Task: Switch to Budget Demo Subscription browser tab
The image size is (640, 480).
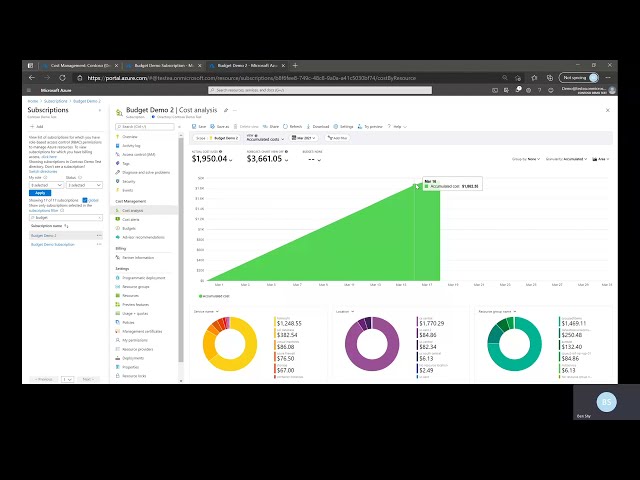Action: tap(163, 65)
